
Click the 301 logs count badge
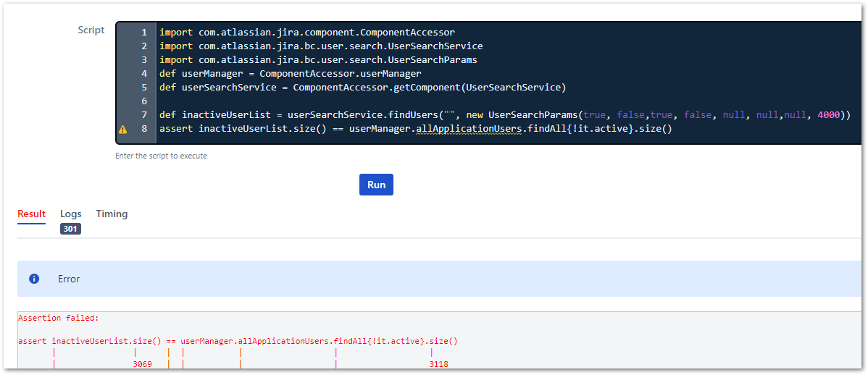coord(71,229)
